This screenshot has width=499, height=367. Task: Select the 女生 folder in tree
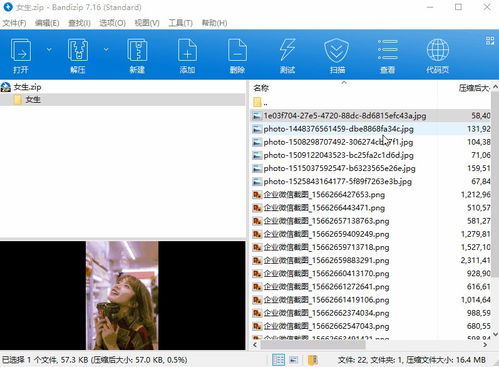[x=33, y=99]
